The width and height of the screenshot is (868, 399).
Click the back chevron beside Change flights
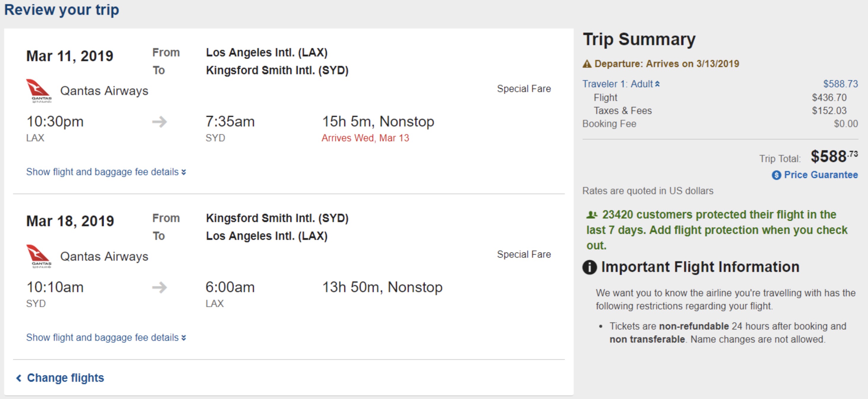click(19, 378)
